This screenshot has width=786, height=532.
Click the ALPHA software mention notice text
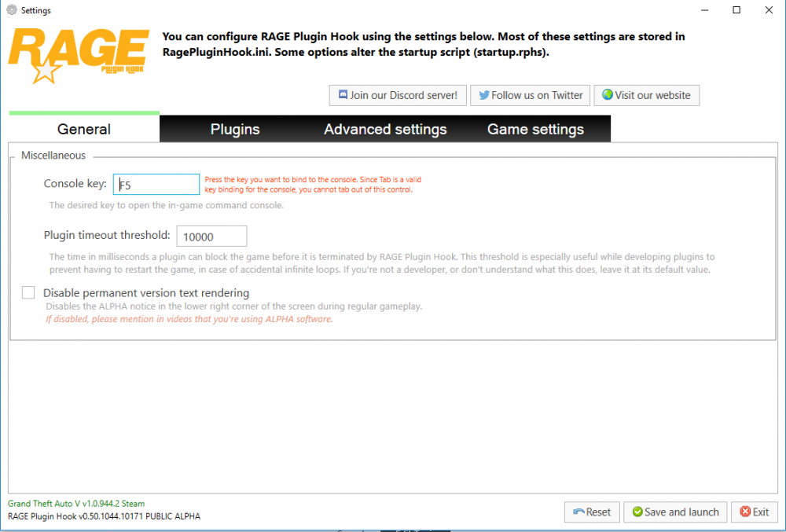point(189,319)
